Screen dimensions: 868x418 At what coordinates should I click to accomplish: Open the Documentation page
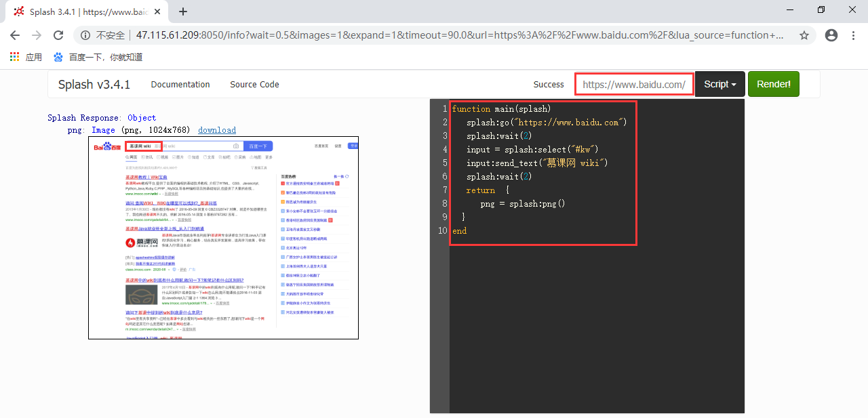coord(180,85)
